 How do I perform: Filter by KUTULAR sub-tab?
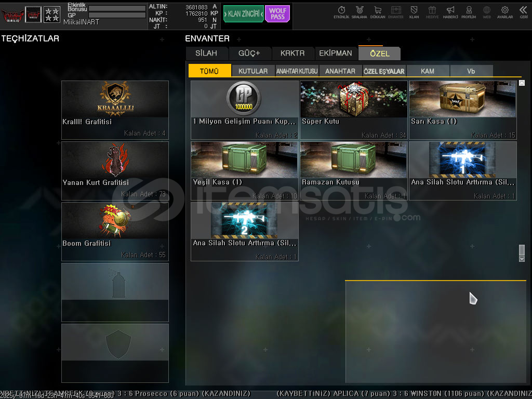pos(253,71)
